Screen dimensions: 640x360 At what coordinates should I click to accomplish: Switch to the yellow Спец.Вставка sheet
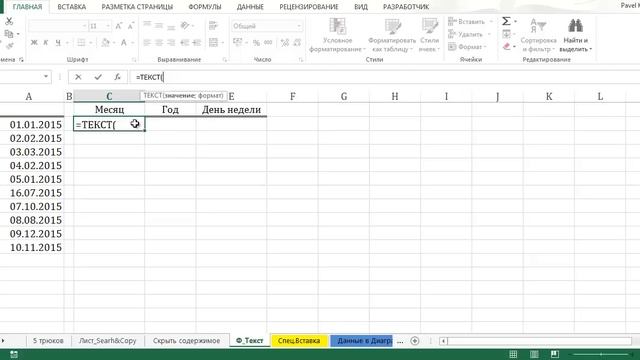pyautogui.click(x=299, y=341)
